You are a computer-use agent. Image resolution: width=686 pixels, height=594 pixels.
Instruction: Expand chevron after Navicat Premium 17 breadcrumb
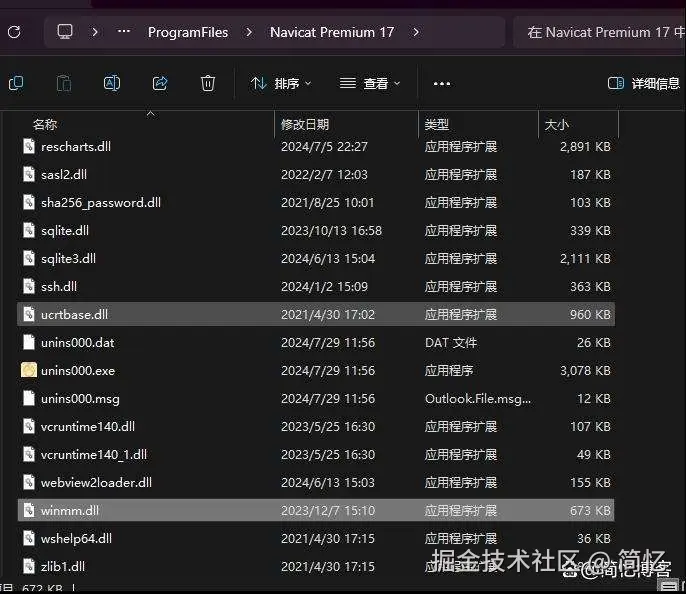[416, 32]
